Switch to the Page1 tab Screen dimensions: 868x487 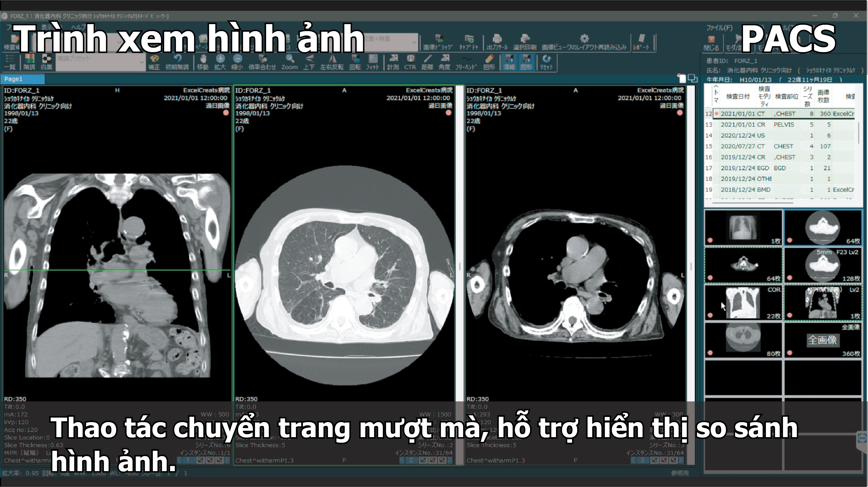22,79
